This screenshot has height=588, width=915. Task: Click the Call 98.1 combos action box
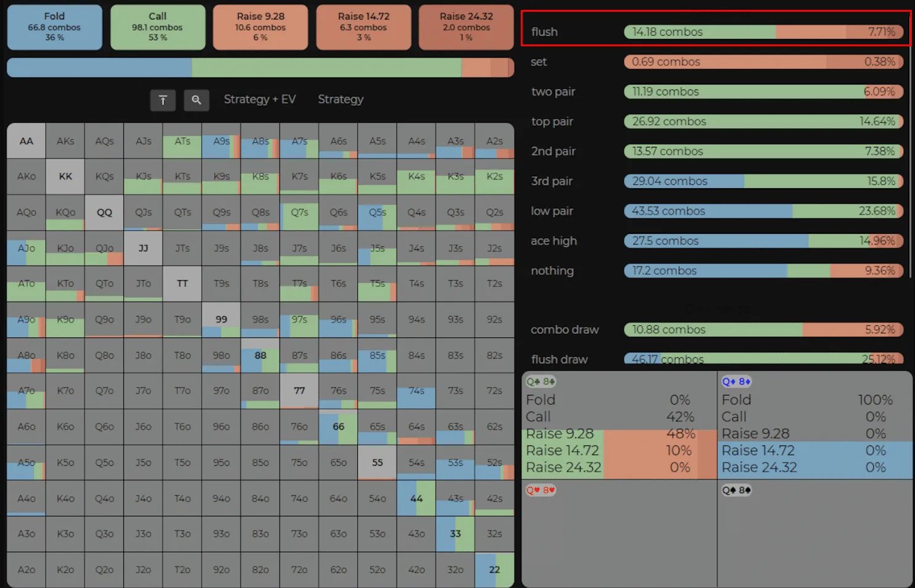157,27
